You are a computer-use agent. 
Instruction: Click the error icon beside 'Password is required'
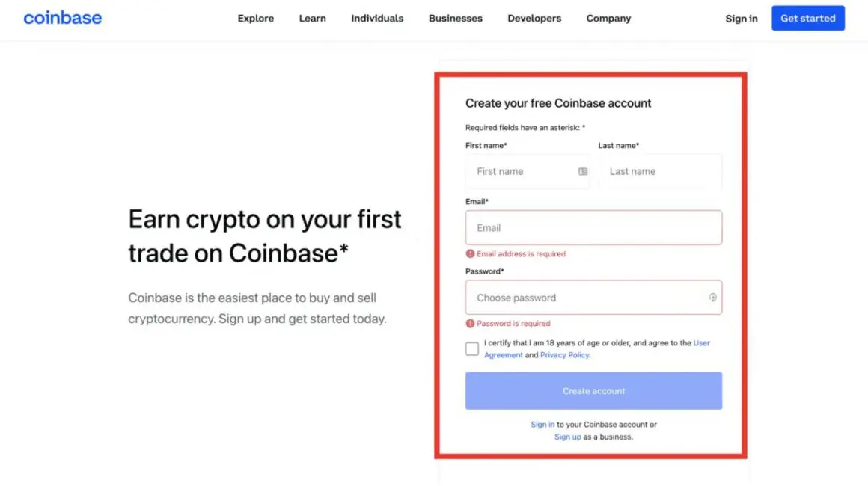(x=470, y=323)
